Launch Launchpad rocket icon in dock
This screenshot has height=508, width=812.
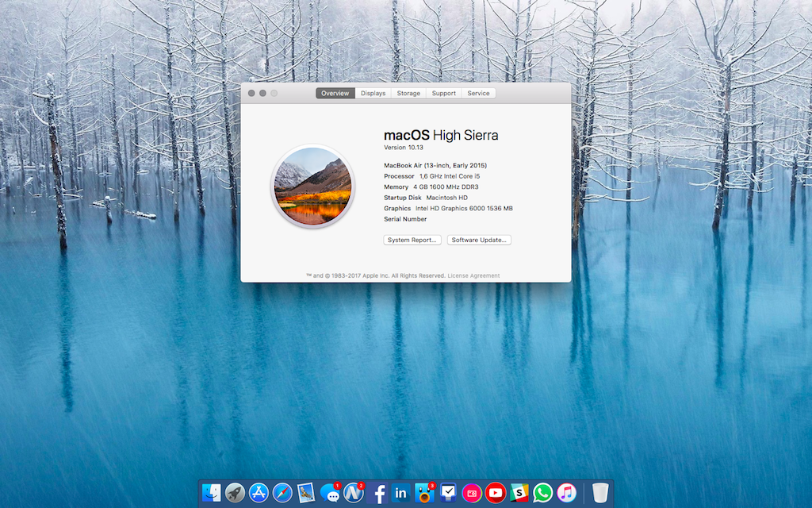click(x=235, y=493)
